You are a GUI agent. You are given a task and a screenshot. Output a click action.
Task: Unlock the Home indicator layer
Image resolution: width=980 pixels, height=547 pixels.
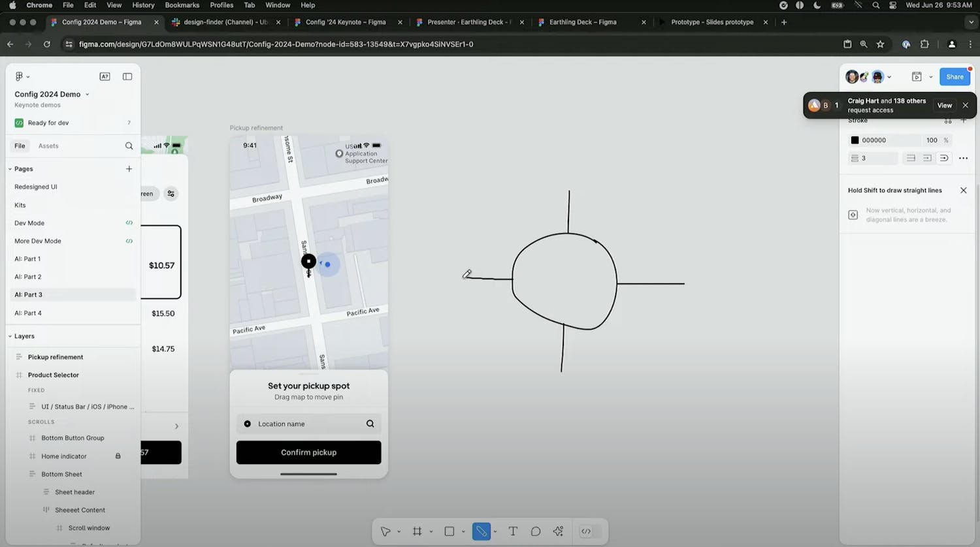coord(118,456)
